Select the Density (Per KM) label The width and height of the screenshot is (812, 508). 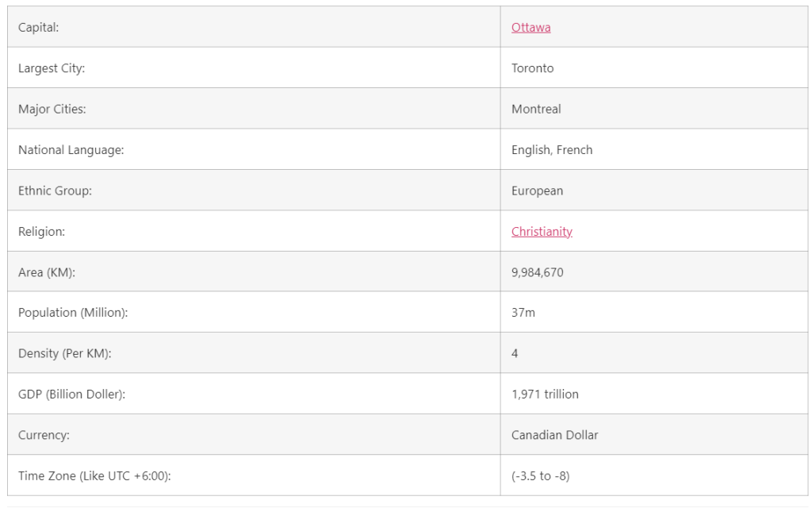tap(65, 353)
